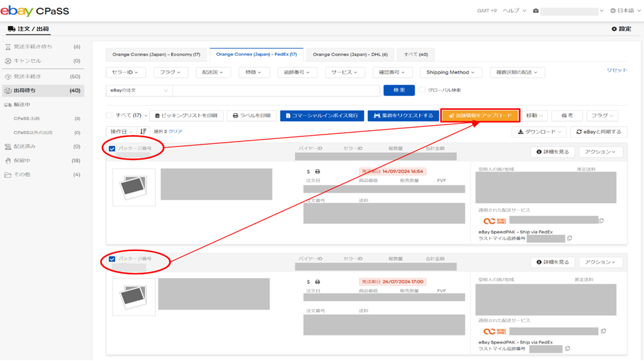Click ピッキングリストを印刷 button
This screenshot has height=361, width=644.
click(x=187, y=116)
